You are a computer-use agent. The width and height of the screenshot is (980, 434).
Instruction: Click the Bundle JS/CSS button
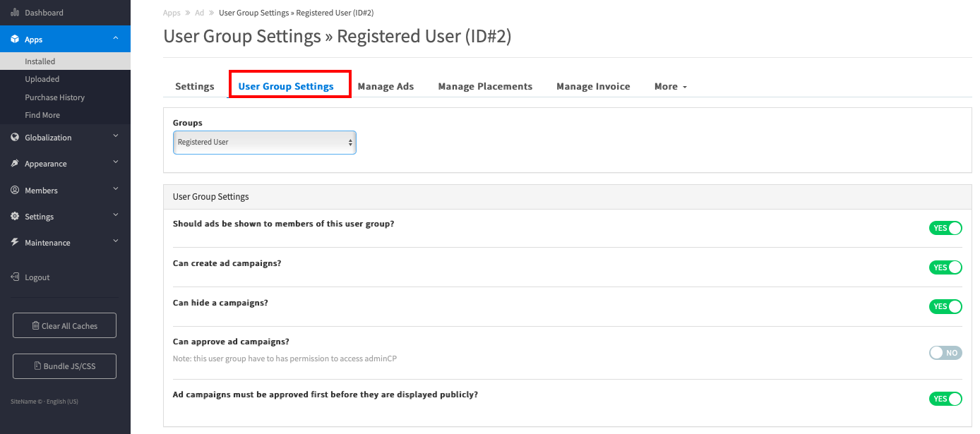(x=64, y=366)
